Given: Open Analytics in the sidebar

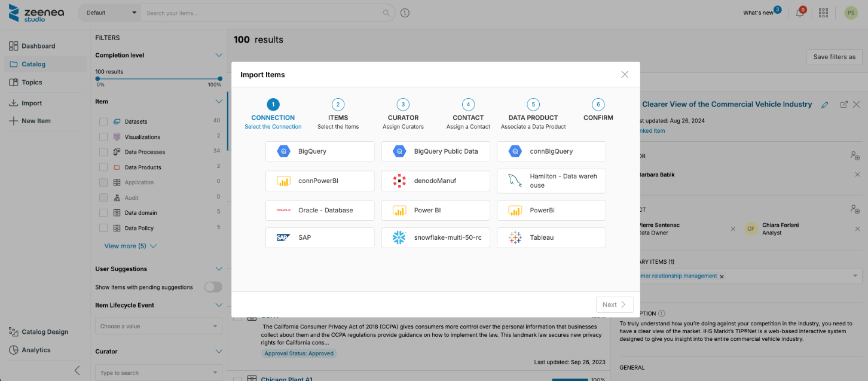Looking at the screenshot, I should [36, 350].
